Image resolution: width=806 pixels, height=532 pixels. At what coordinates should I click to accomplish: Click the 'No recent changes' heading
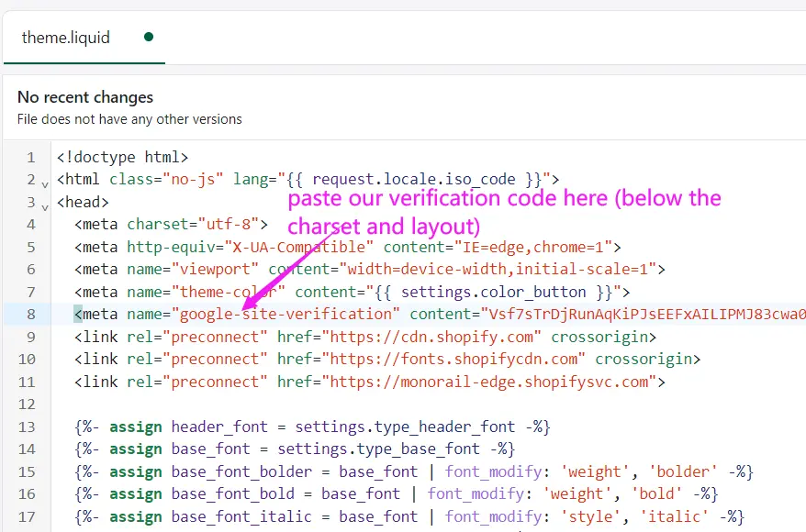[x=84, y=97]
